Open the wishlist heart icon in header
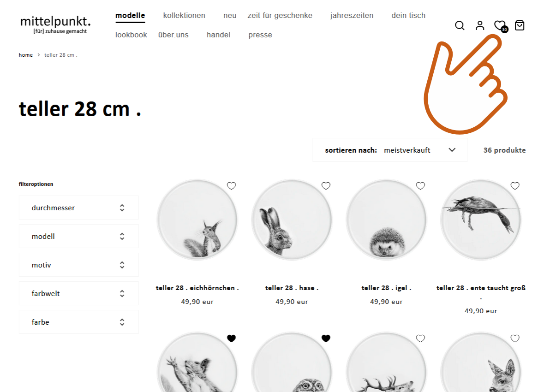556x392 pixels. 500,26
